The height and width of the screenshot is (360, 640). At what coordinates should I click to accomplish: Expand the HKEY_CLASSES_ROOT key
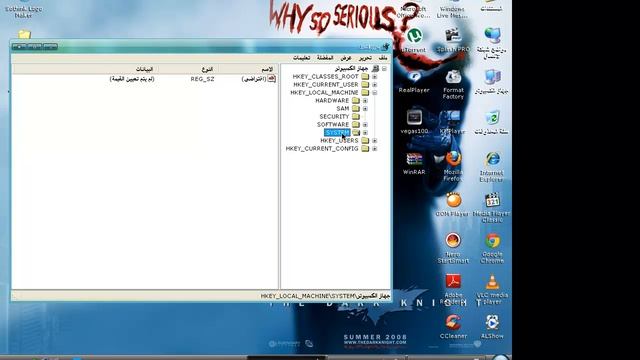coord(374,77)
